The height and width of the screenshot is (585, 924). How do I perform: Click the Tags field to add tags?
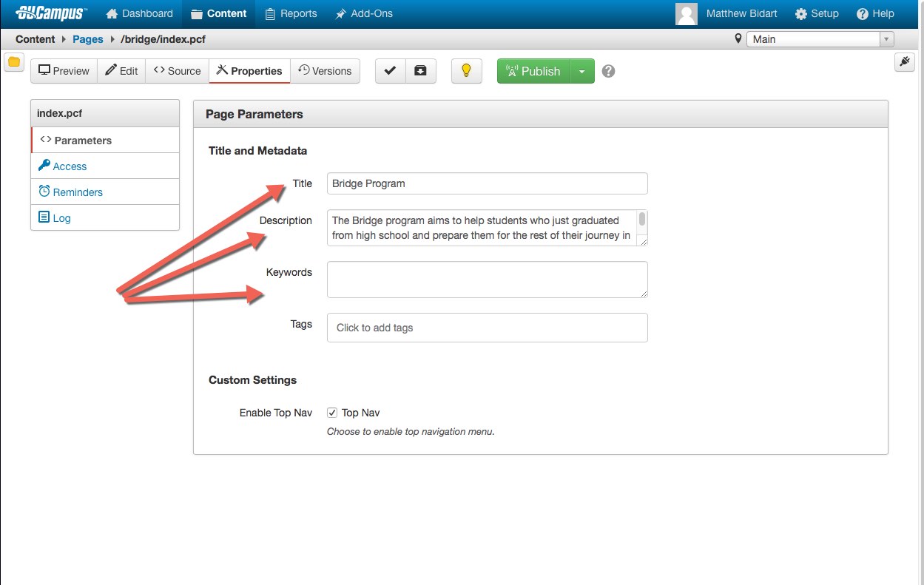488,328
